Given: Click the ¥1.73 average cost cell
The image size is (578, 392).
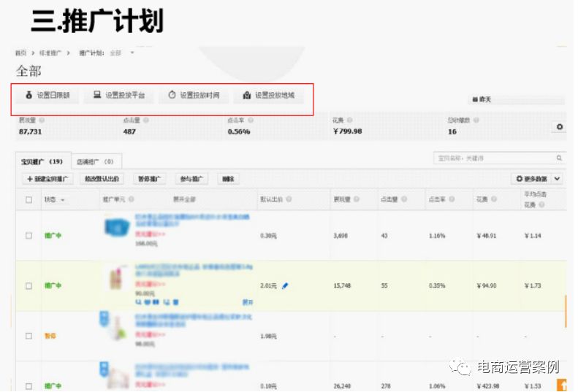Looking at the screenshot, I should 533,286.
